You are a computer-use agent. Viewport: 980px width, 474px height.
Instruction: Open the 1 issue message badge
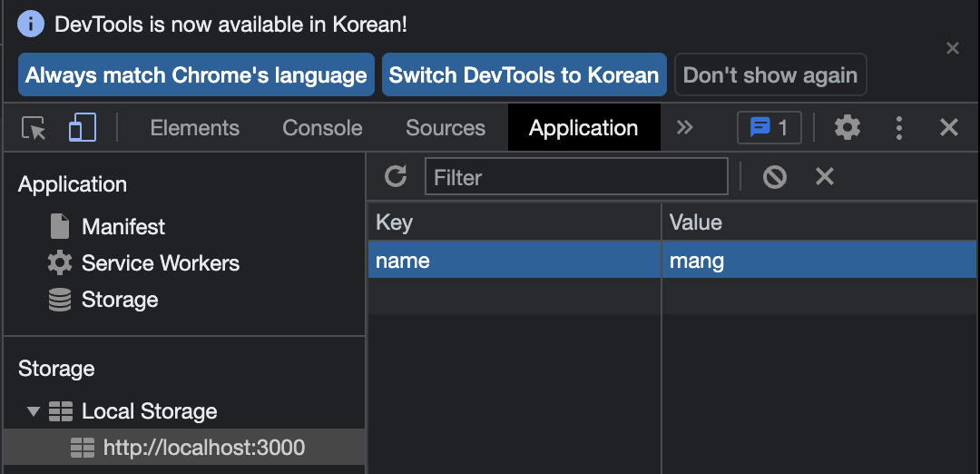(769, 128)
